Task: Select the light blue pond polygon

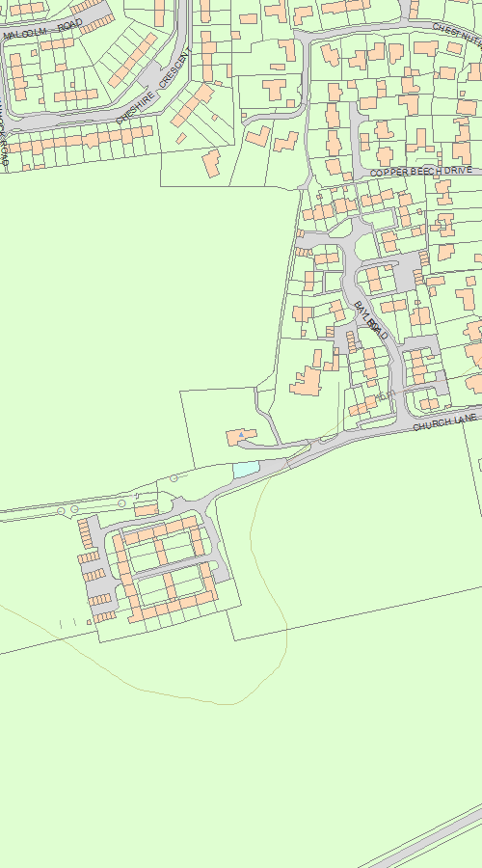Action: 246,470
